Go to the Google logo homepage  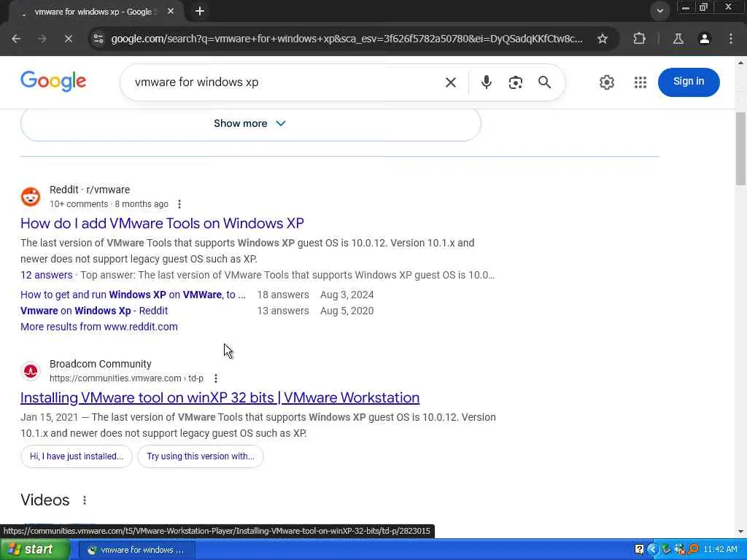(x=53, y=82)
